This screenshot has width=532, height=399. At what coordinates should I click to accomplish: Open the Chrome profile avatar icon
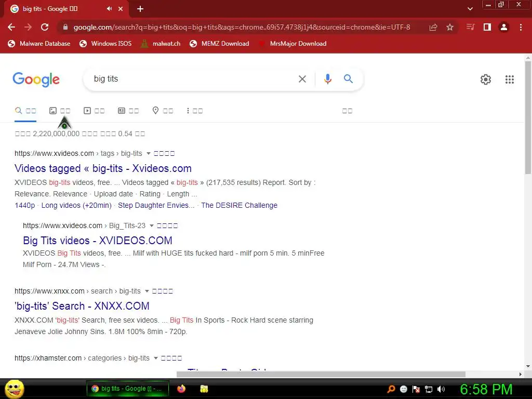pos(504,27)
